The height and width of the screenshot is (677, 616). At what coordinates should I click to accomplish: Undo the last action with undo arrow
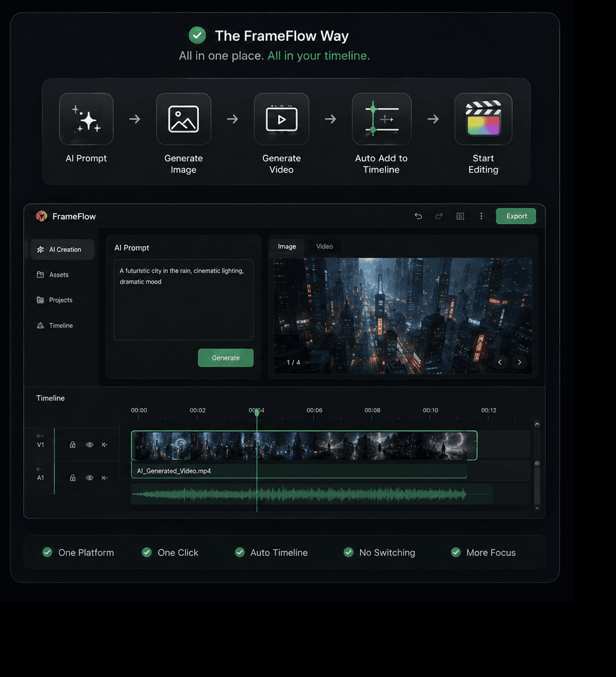418,216
